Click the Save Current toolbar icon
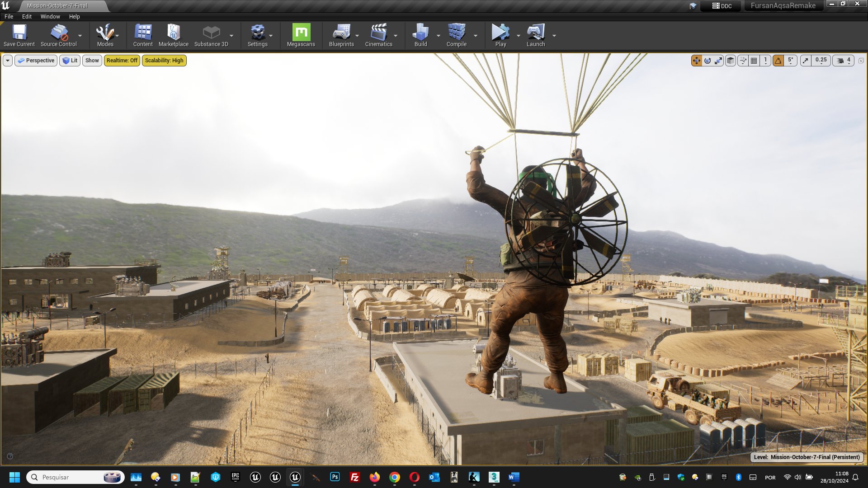 (x=19, y=35)
